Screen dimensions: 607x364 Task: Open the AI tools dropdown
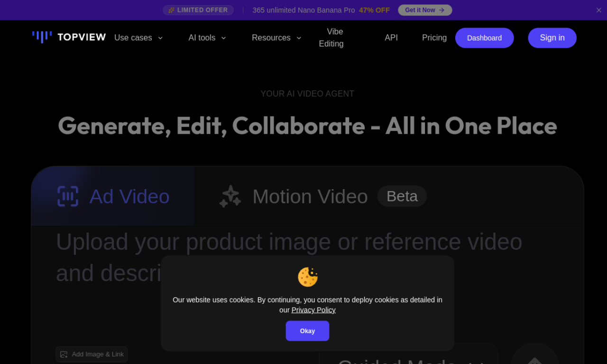(x=207, y=37)
